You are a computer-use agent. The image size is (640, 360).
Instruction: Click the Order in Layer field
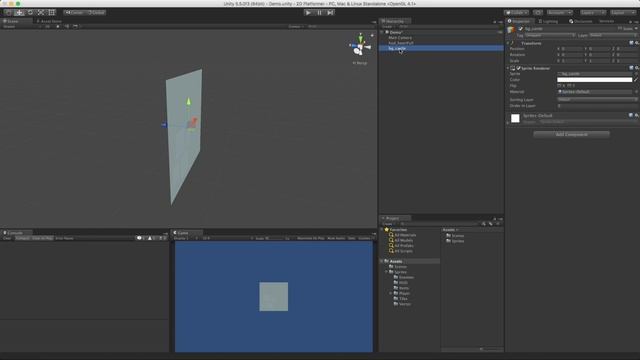pos(597,106)
